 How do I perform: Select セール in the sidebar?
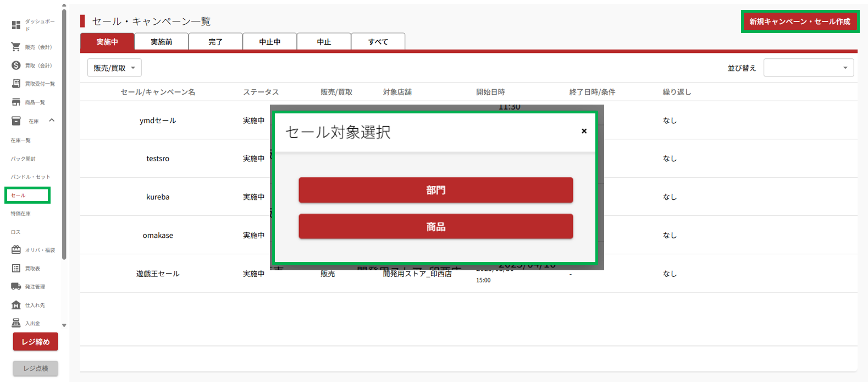19,195
